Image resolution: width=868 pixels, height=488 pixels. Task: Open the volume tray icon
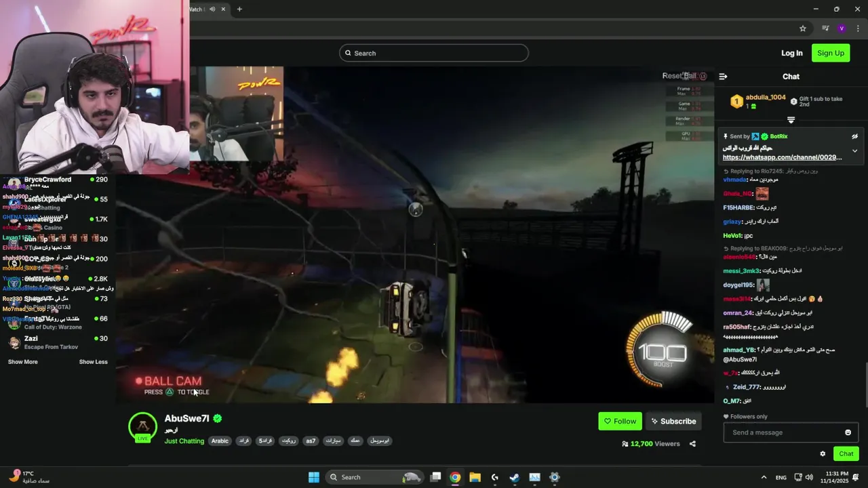pos(810,477)
